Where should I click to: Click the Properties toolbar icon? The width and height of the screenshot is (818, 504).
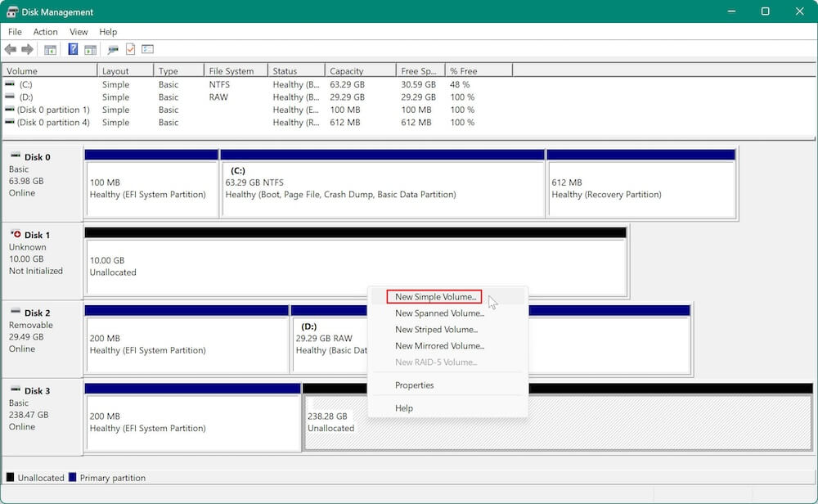[x=111, y=49]
